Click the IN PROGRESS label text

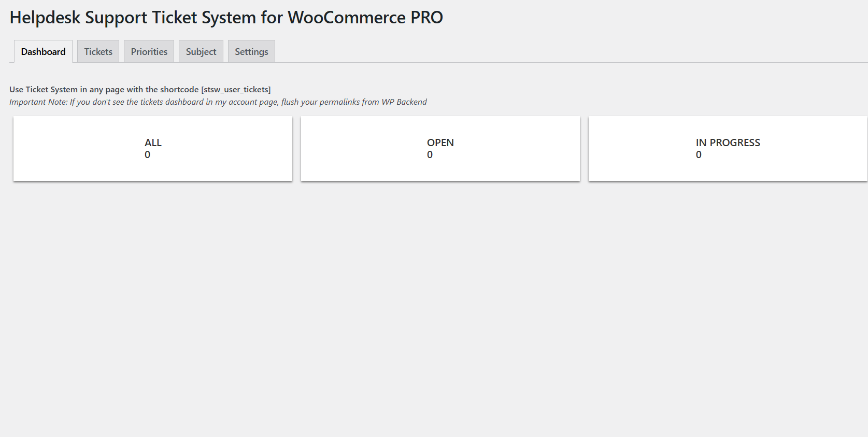[728, 143]
